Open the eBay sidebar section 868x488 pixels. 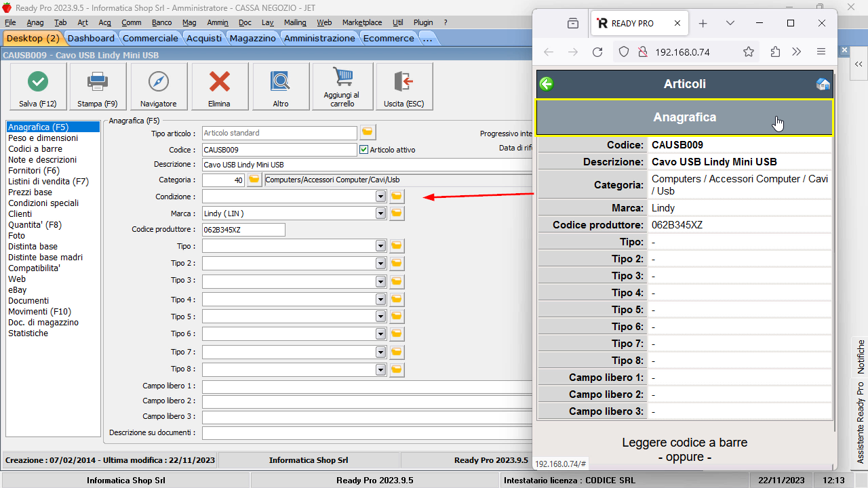[17, 290]
